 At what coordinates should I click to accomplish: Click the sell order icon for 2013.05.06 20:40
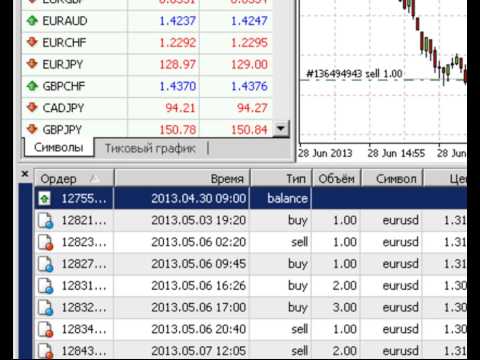(45, 329)
